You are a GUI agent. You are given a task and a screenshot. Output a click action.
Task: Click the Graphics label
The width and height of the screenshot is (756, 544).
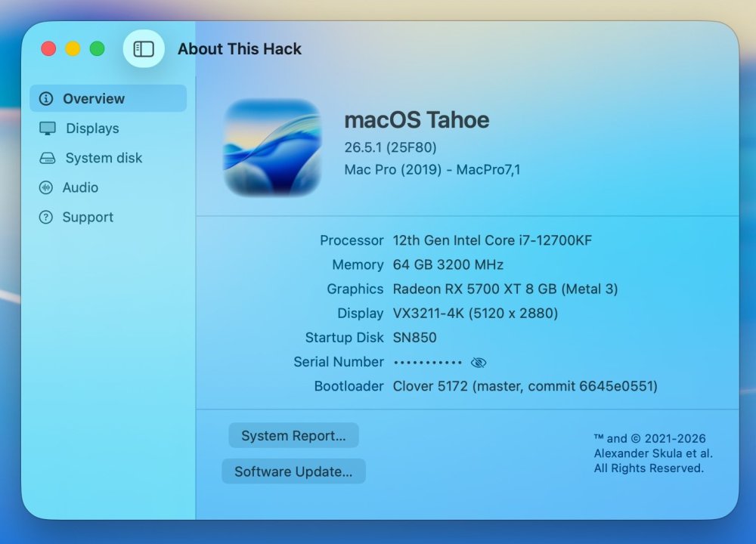355,289
